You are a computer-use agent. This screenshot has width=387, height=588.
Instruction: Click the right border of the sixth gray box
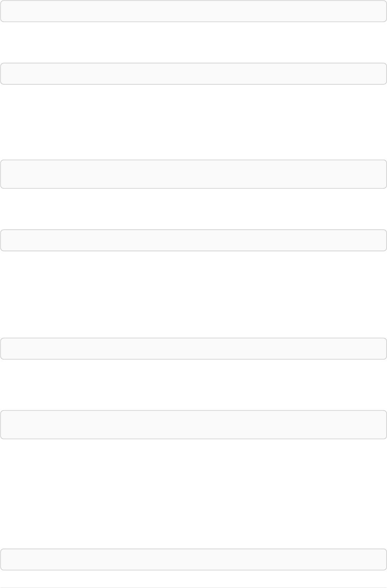387,425
